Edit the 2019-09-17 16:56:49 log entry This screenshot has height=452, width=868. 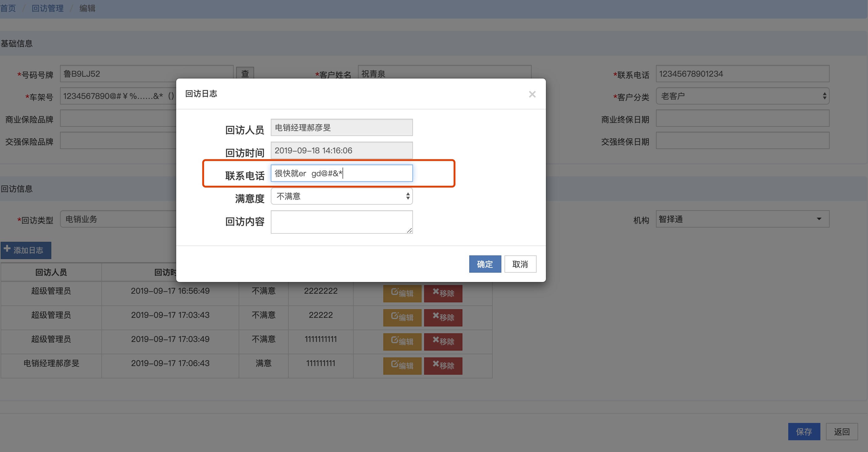402,293
